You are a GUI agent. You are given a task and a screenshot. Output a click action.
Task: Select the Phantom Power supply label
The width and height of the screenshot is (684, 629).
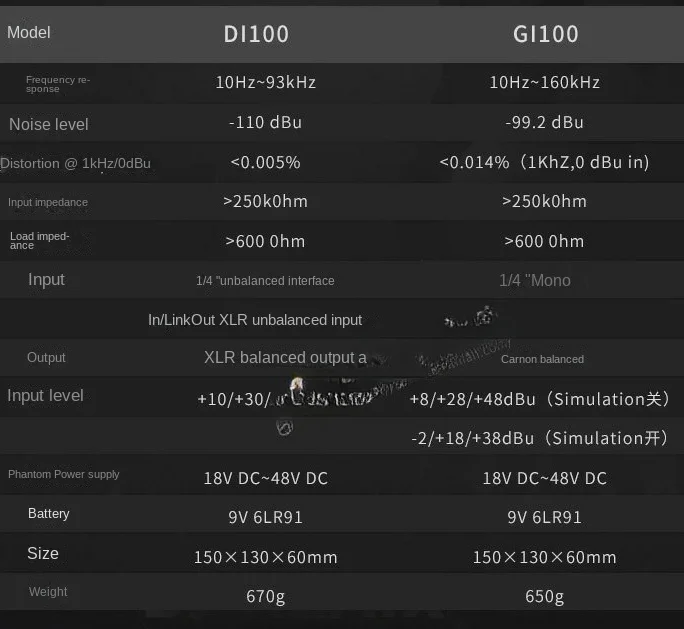pos(63,474)
